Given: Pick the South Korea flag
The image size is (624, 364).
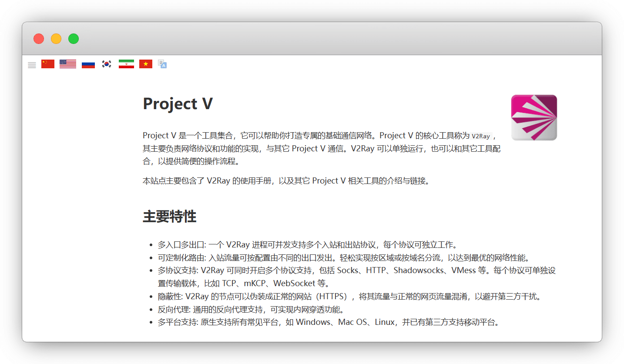Looking at the screenshot, I should pos(107,64).
